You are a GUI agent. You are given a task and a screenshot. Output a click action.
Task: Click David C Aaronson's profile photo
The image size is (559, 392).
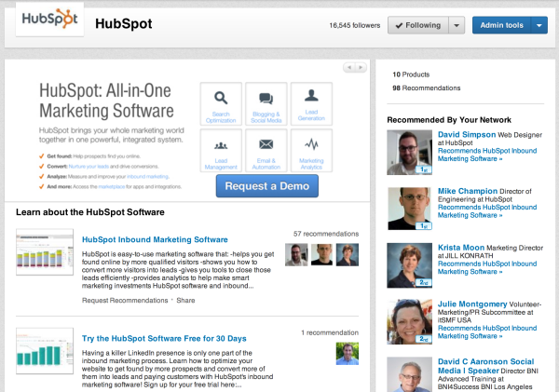tap(410, 374)
